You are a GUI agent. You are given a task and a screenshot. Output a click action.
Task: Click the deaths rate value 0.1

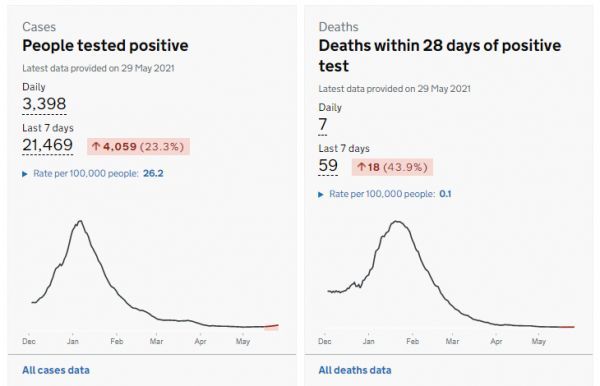pos(445,194)
